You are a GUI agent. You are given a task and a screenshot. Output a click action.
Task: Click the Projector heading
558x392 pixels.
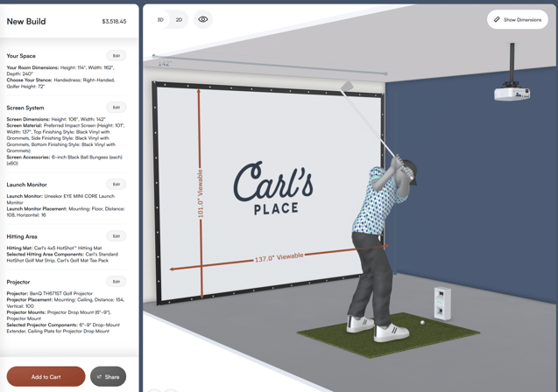click(x=18, y=282)
